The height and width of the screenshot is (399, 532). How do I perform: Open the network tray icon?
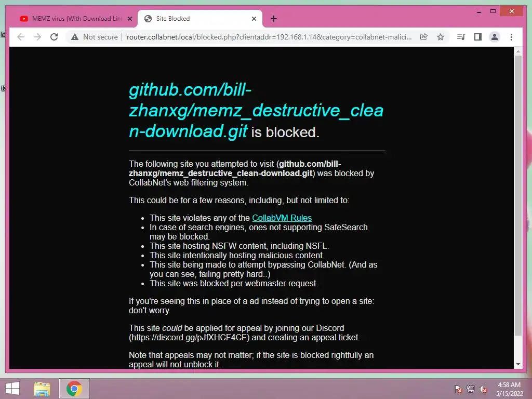[470, 389]
